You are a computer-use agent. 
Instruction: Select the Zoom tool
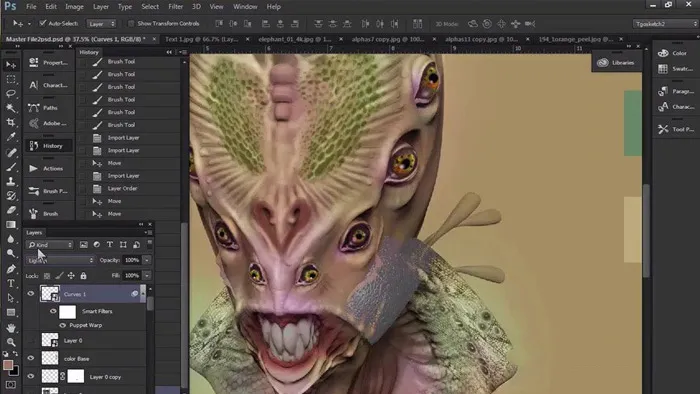tap(11, 342)
